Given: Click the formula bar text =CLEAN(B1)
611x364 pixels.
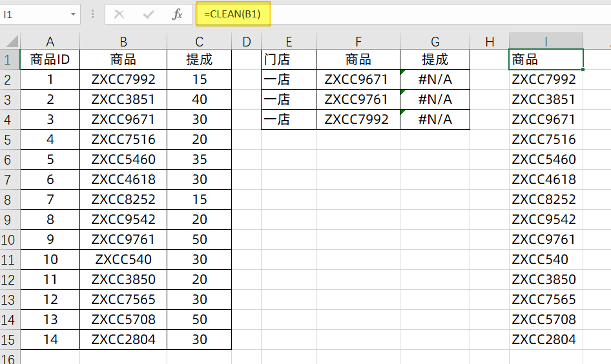Looking at the screenshot, I should click(233, 14).
